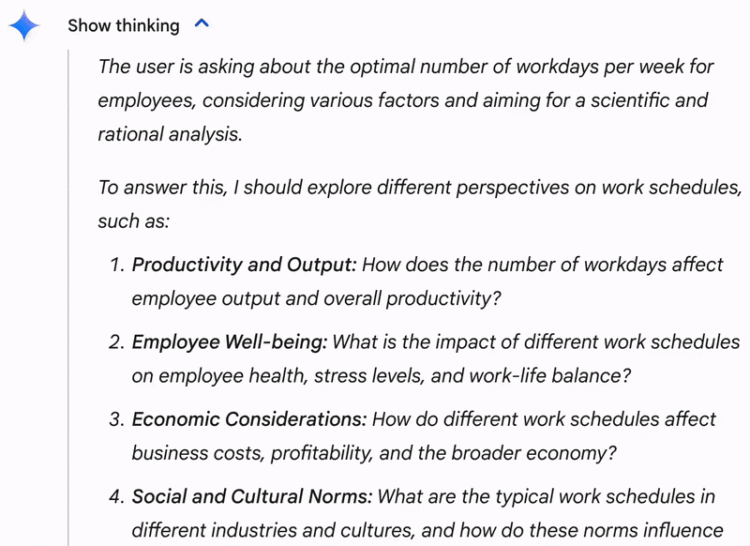Viewport: 750px width, 546px height.
Task: Click the words such as:
Action: [x=134, y=221]
